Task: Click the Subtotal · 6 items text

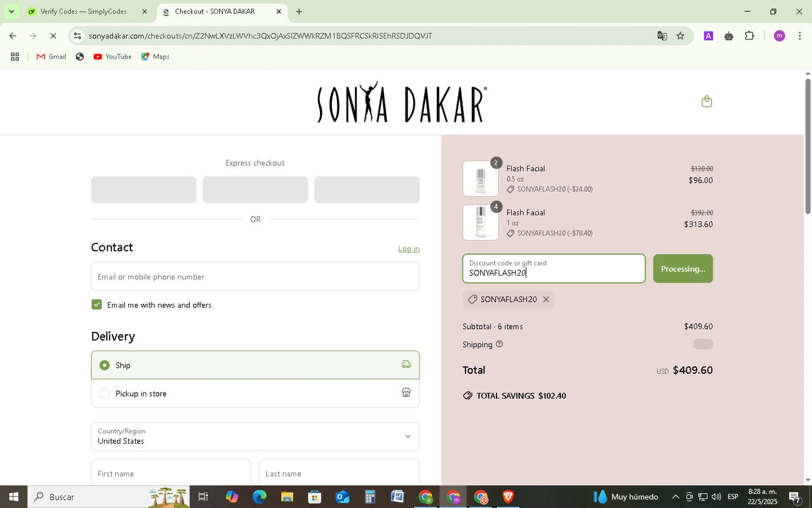Action: [x=493, y=327]
